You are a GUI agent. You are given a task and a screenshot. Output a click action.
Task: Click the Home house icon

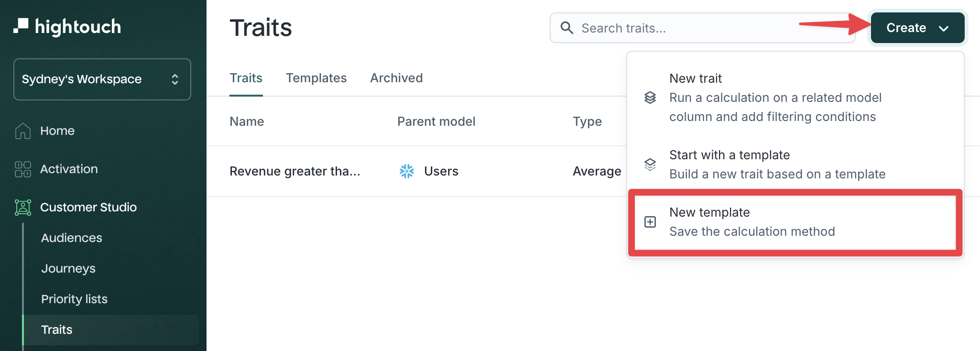(23, 131)
